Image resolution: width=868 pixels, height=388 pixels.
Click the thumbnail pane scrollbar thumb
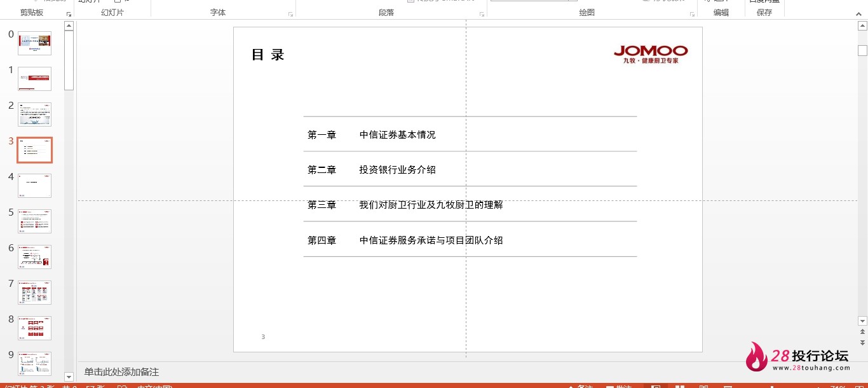point(69,60)
